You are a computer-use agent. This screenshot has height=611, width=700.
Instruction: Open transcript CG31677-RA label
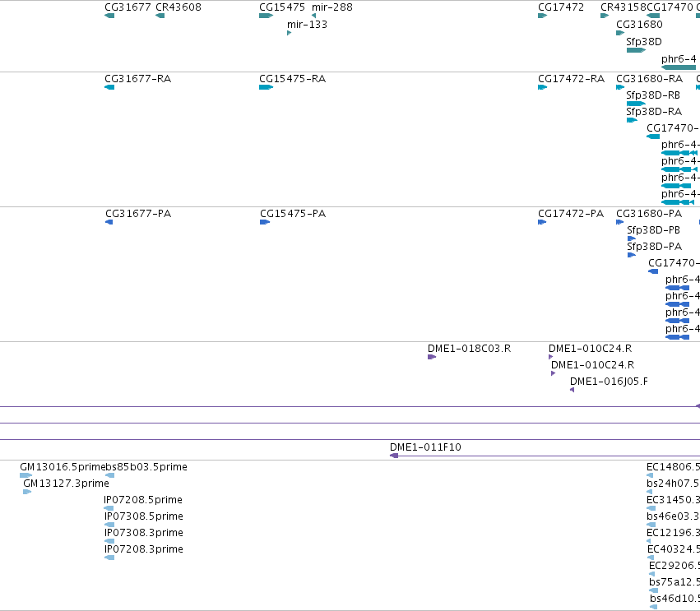pos(137,79)
